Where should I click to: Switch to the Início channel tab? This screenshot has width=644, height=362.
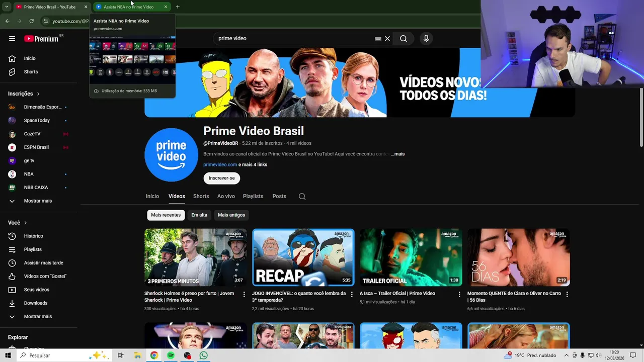click(152, 196)
